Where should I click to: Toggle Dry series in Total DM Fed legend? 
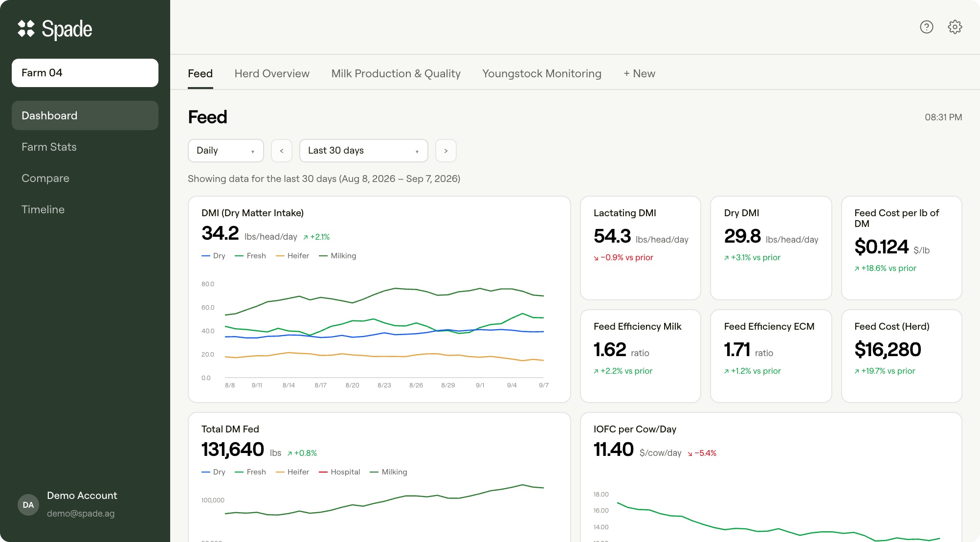(213, 472)
